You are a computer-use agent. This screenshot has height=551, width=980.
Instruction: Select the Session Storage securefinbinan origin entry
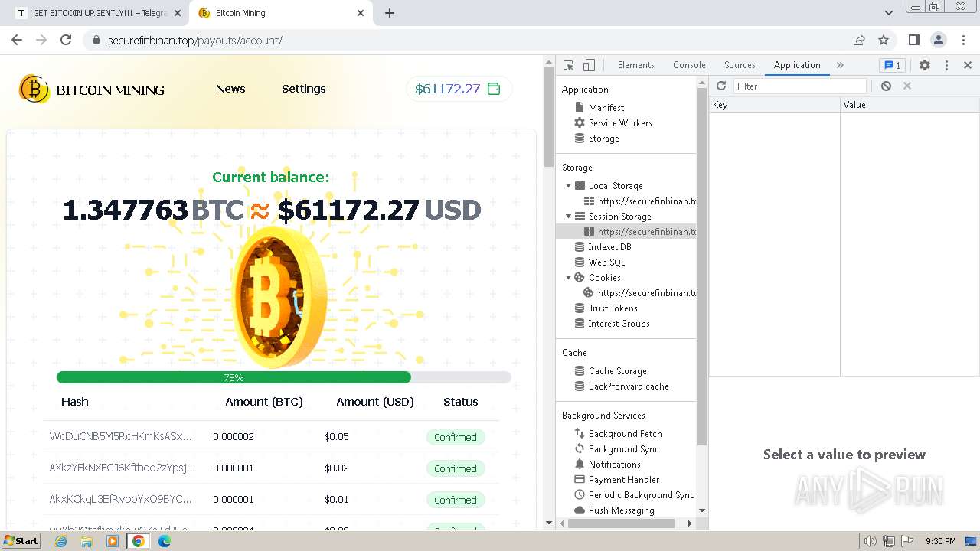point(640,232)
